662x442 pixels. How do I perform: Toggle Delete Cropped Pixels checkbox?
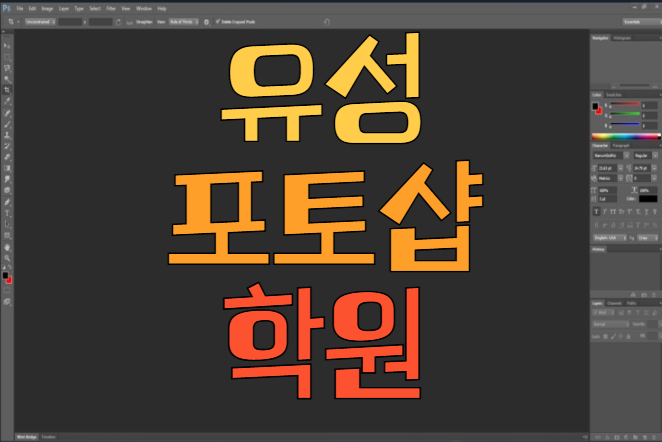tap(218, 22)
